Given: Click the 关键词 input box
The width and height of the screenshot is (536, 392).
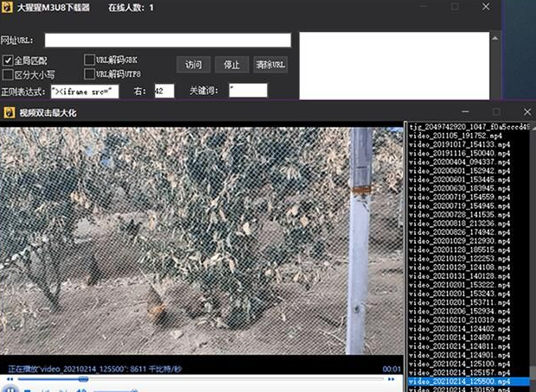Looking at the screenshot, I should click(x=247, y=91).
